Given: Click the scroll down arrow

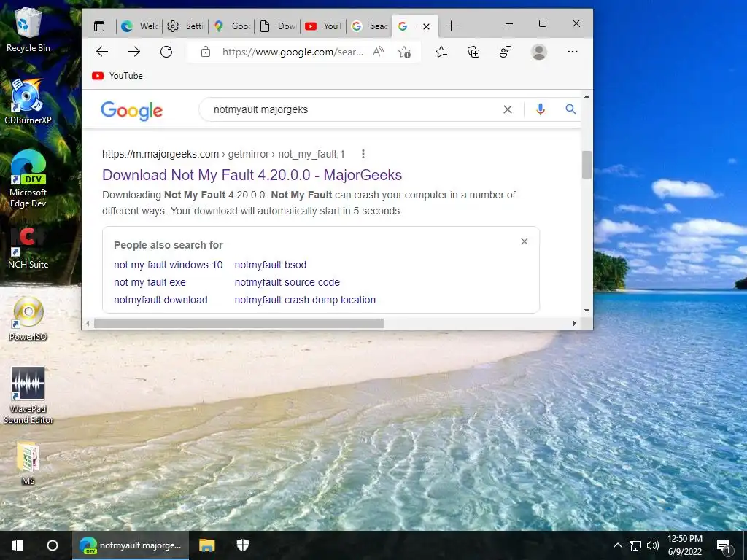Looking at the screenshot, I should (x=587, y=311).
